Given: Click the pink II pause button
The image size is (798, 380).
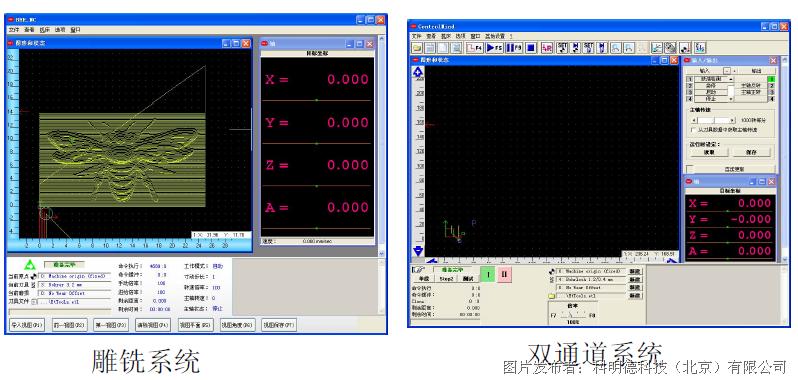Looking at the screenshot, I should coord(504,275).
